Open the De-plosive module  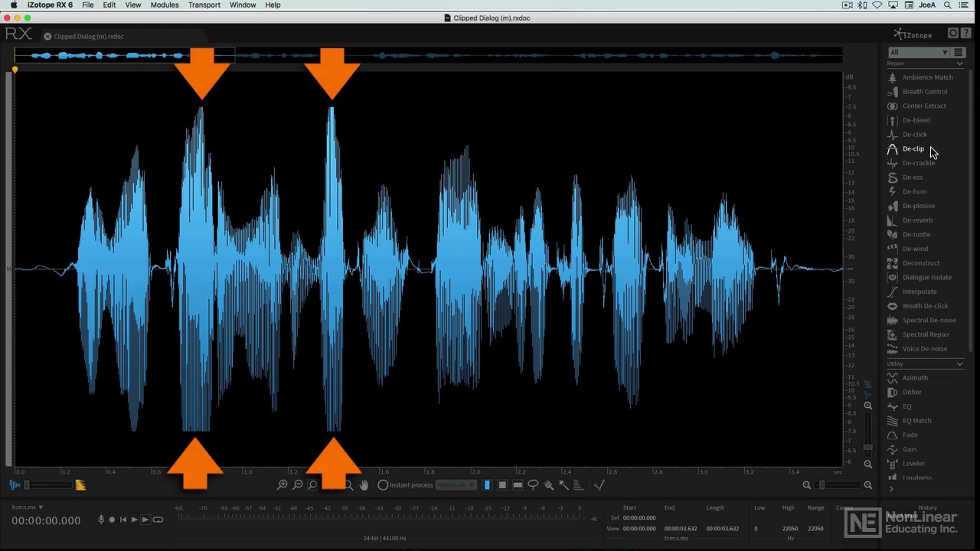(x=911, y=206)
